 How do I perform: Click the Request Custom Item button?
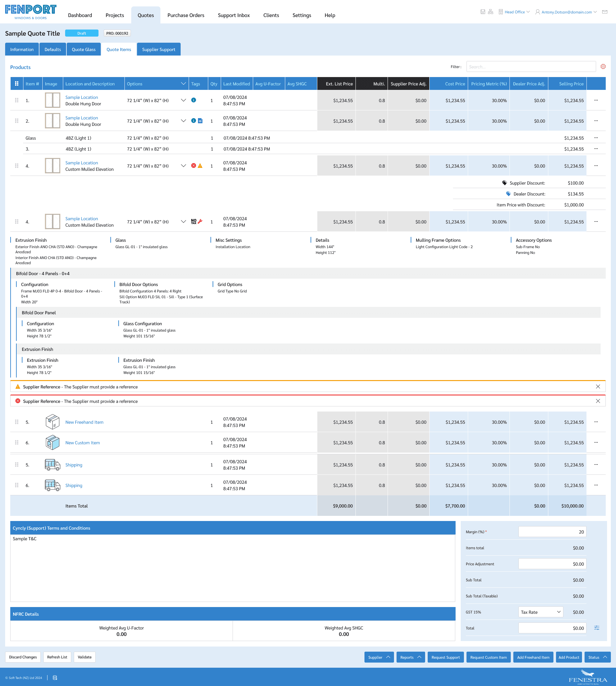(488, 657)
